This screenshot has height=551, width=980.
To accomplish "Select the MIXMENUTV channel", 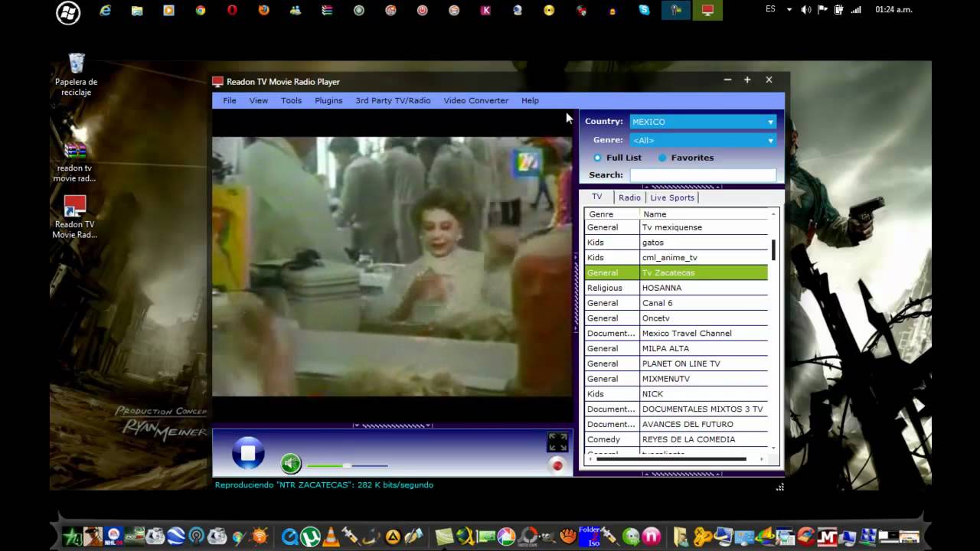I will tap(676, 379).
